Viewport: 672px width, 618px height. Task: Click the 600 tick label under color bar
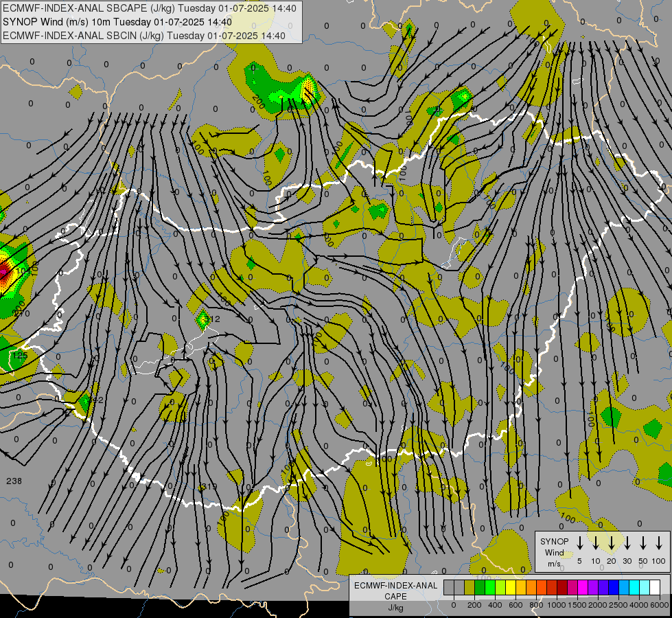515,605
